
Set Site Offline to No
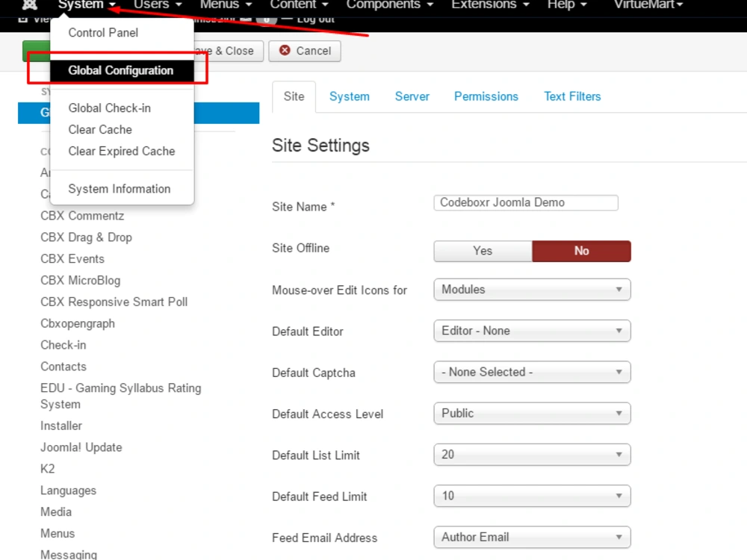pos(581,251)
